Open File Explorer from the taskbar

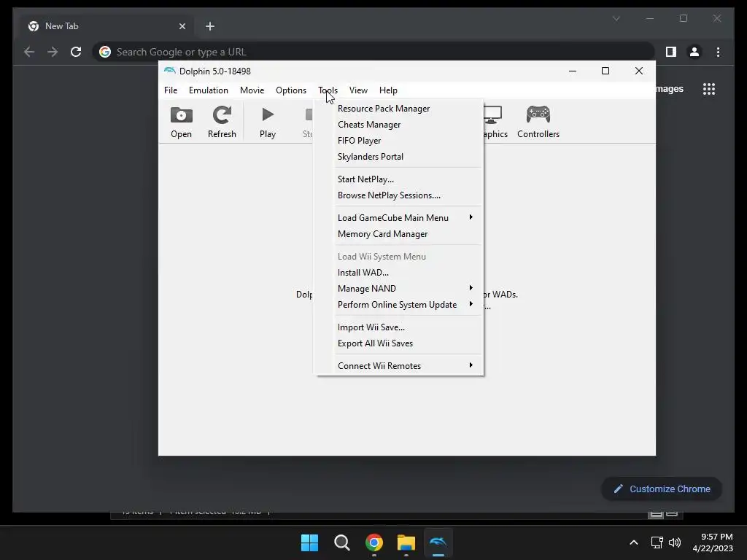coord(406,542)
